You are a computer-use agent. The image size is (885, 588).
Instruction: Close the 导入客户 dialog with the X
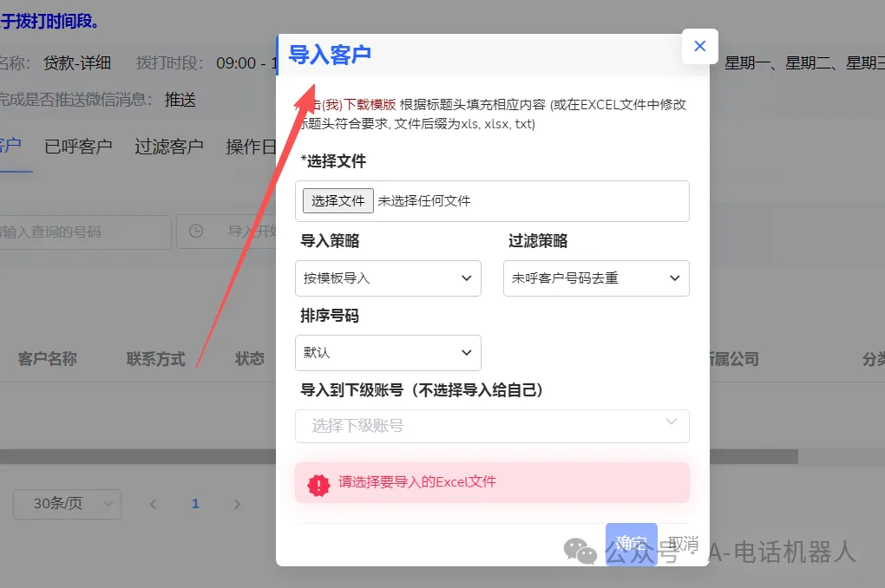click(x=699, y=46)
